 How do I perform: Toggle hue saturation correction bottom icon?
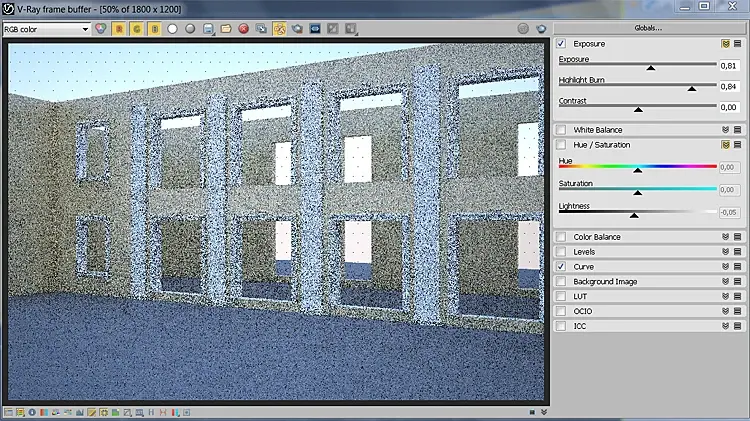point(55,412)
